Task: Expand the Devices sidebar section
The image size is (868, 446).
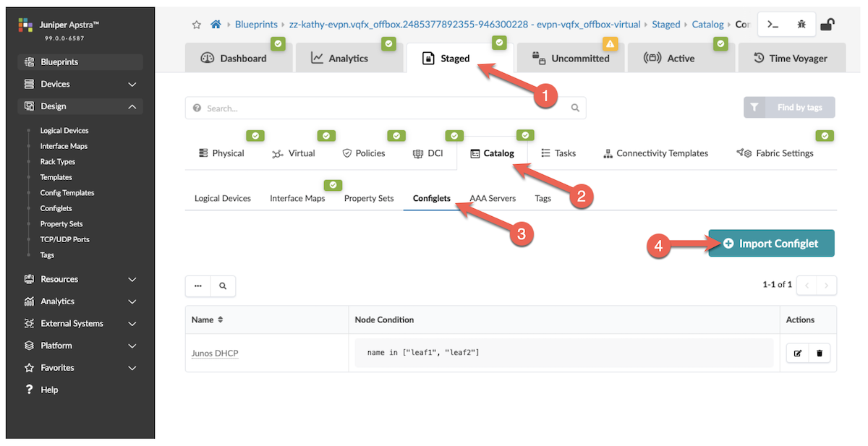Action: coord(80,84)
